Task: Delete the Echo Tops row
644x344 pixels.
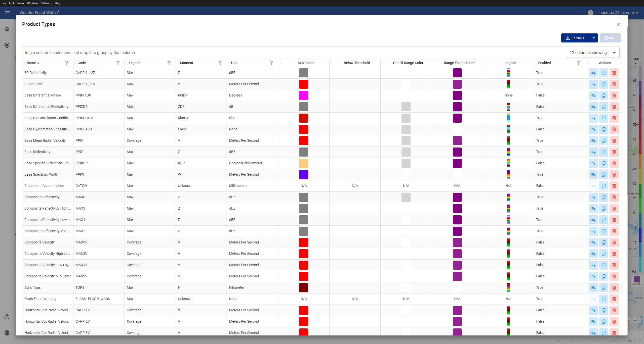Action: tap(614, 288)
